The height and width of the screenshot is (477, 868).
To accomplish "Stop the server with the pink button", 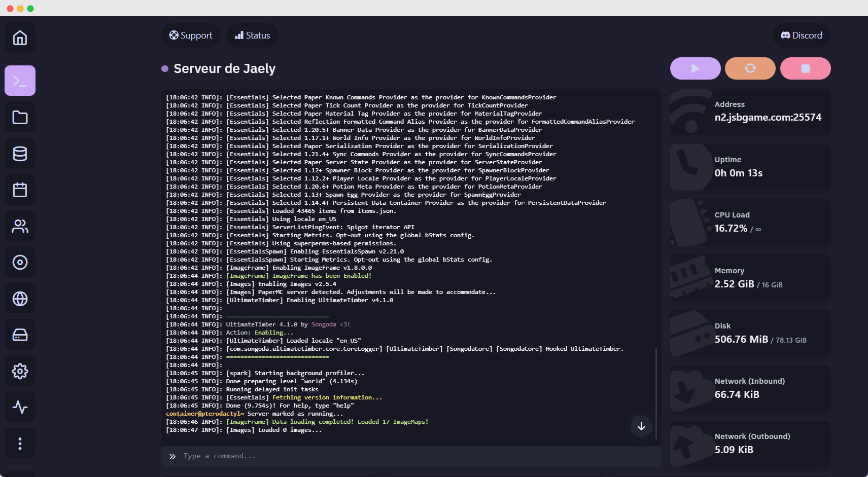I will [x=805, y=68].
